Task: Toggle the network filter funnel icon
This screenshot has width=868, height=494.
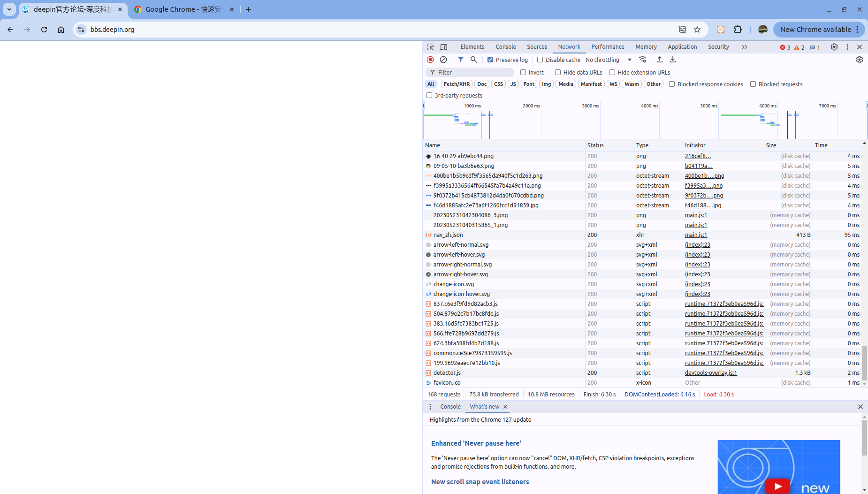Action: 461,60
